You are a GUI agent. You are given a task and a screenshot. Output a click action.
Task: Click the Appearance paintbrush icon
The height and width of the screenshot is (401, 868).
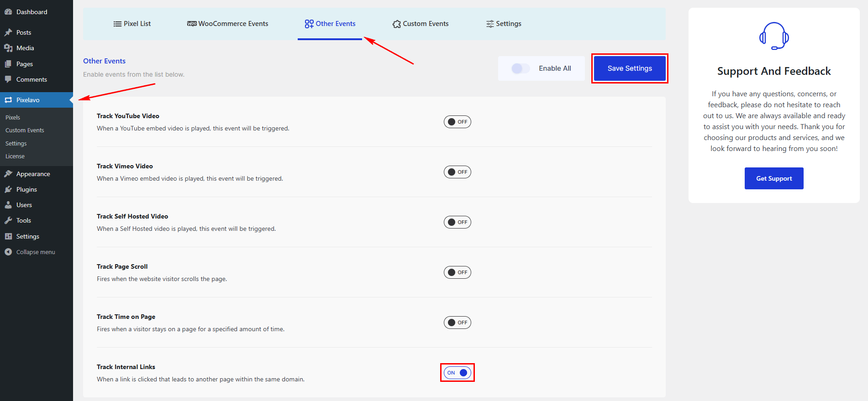8,174
